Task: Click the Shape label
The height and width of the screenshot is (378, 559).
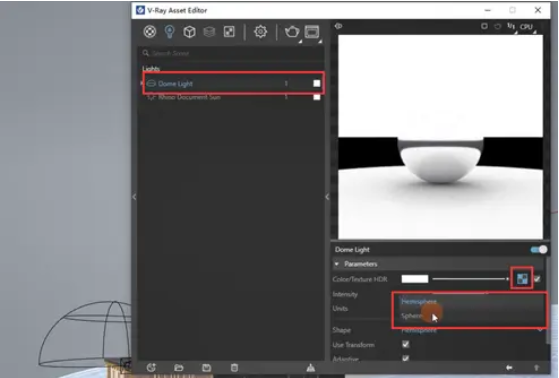Action: (342, 330)
